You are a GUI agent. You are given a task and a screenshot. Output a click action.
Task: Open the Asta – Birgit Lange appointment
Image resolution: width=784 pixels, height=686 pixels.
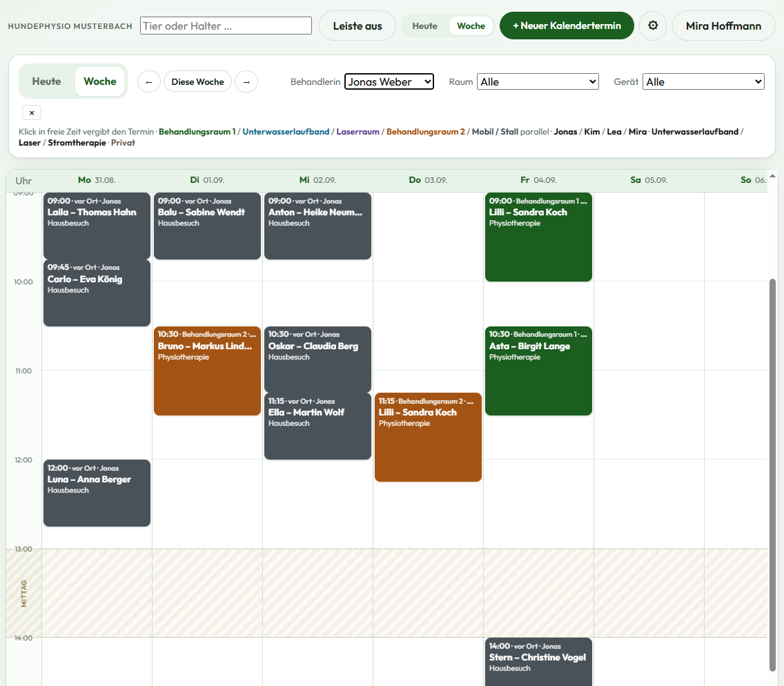coord(538,371)
